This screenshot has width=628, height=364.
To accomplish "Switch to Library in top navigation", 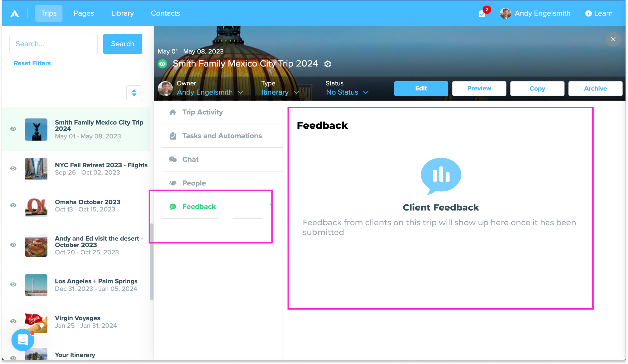I will point(122,13).
